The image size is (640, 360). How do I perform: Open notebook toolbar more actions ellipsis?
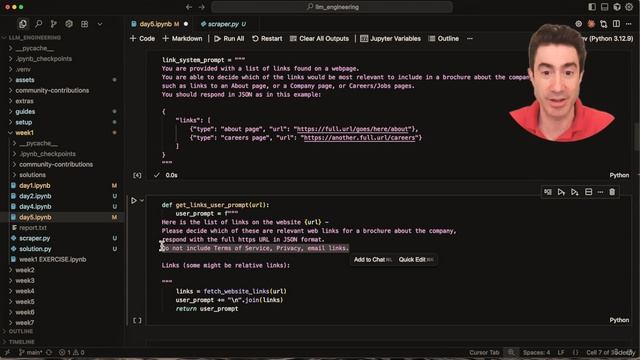pos(470,38)
